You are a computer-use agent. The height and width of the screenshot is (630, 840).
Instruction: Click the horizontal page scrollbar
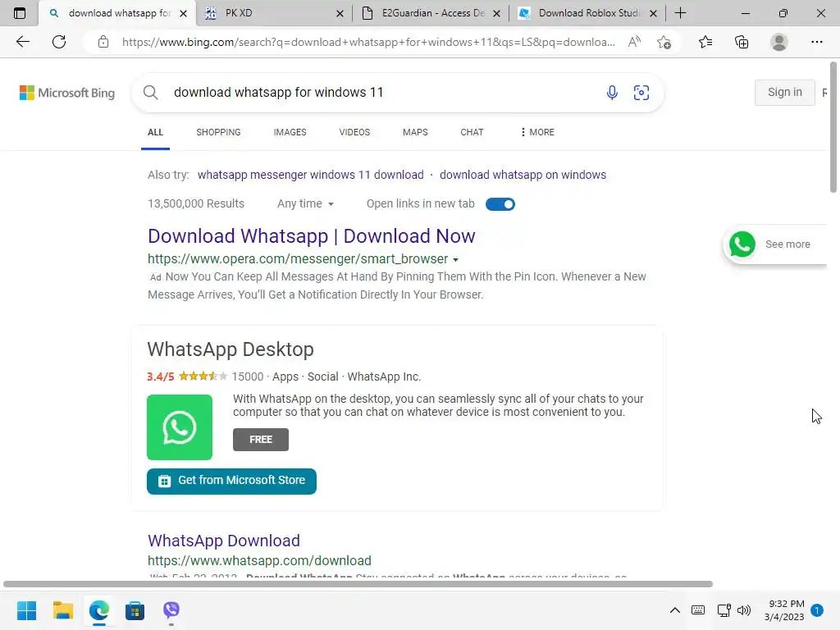tap(358, 584)
